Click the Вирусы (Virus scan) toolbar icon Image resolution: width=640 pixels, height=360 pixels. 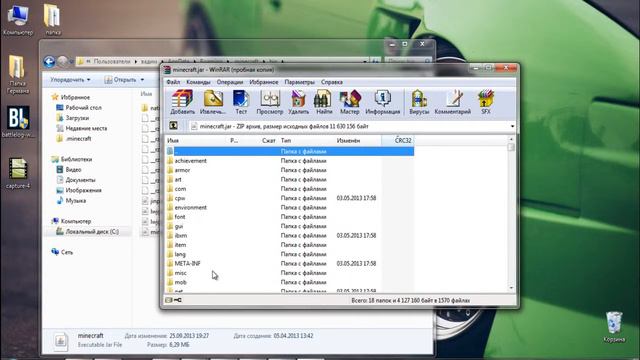(419, 102)
